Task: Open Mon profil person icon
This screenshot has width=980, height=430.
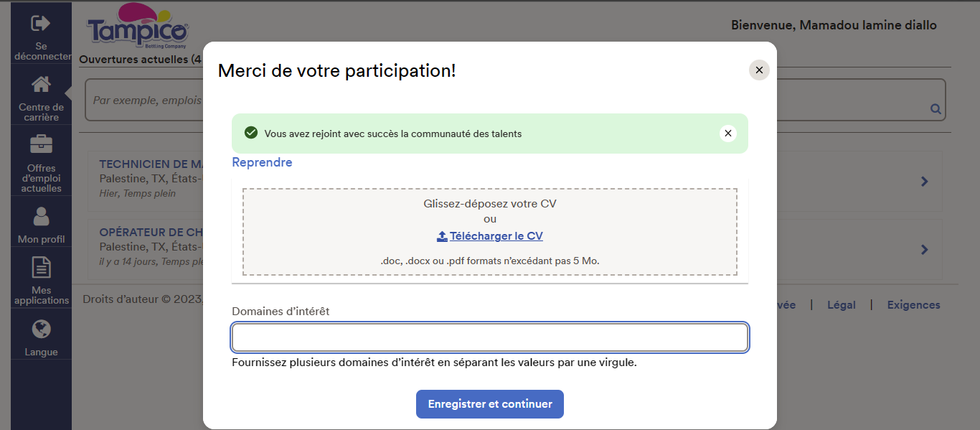Action: pos(41,216)
